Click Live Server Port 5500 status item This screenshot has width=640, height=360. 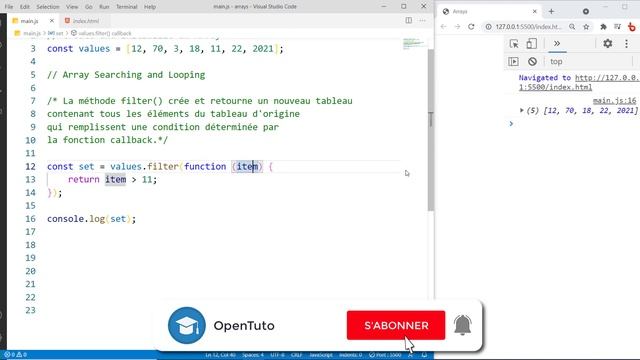[x=385, y=355]
